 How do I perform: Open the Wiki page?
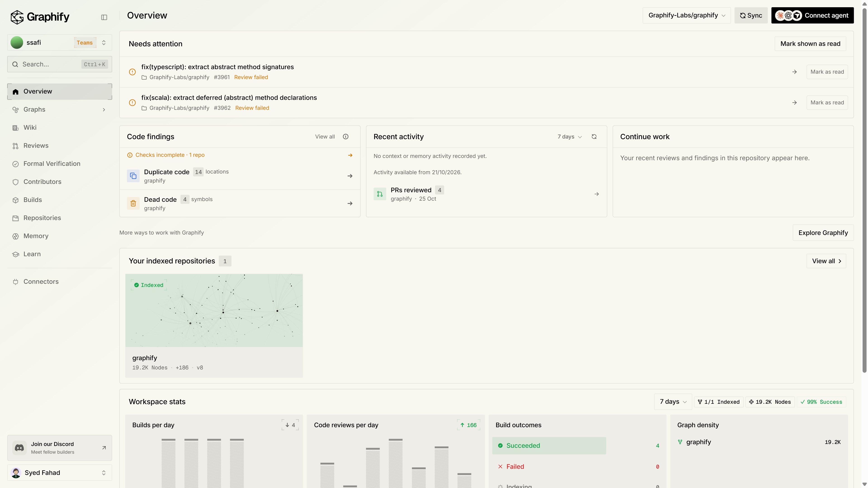(x=60, y=128)
